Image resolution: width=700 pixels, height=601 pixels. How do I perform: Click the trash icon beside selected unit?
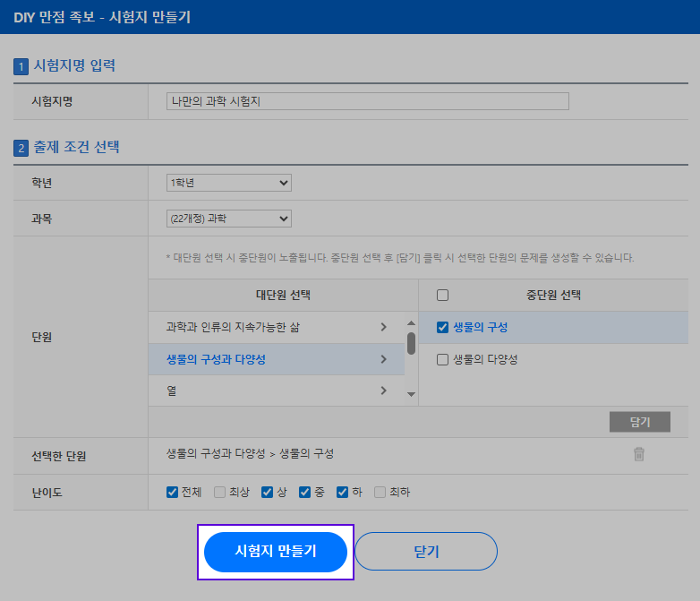pyautogui.click(x=639, y=454)
